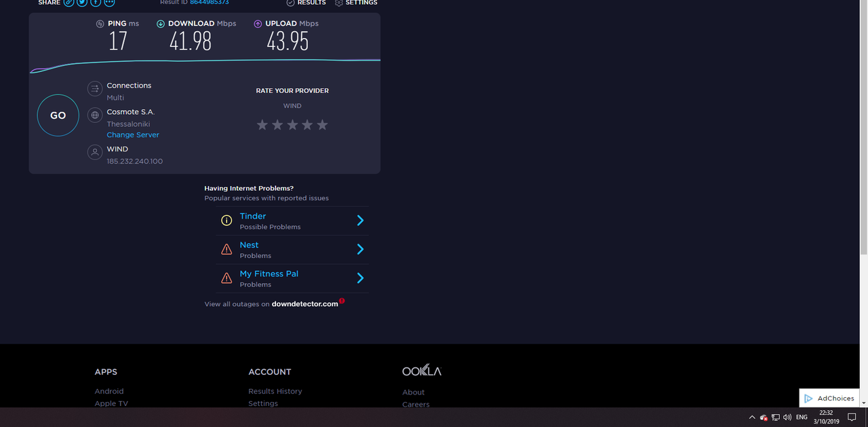Open Apple TV app footer link
Viewport: 868px width, 427px height.
pos(111,403)
